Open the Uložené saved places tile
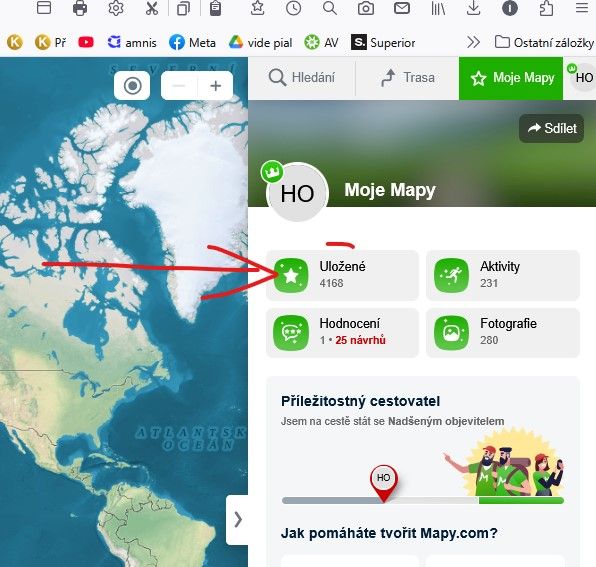Viewport: 596px width, 567px height. (x=342, y=275)
